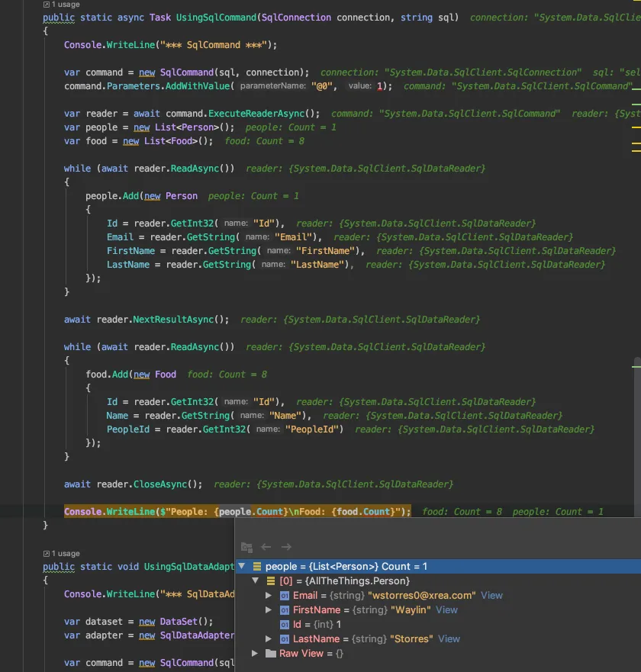Click the field icon next to LastName
This screenshot has height=672, width=641.
285,639
